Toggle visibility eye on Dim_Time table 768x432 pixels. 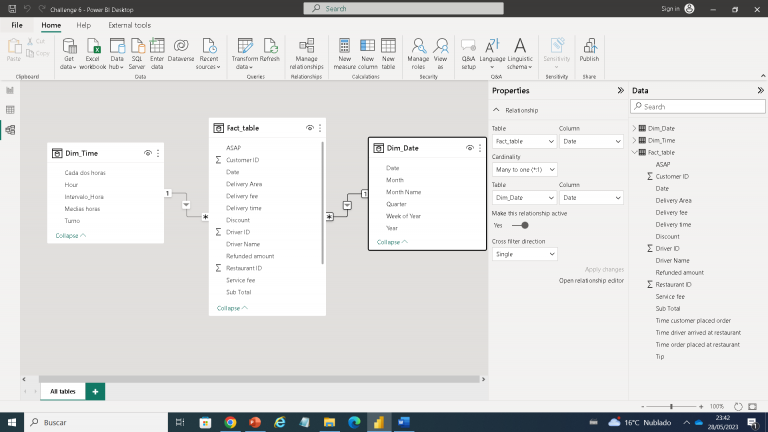pos(147,153)
